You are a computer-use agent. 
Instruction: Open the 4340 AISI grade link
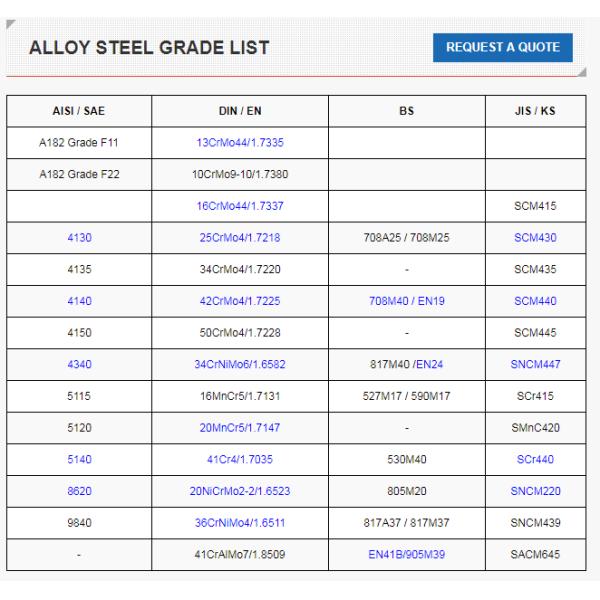click(x=79, y=364)
